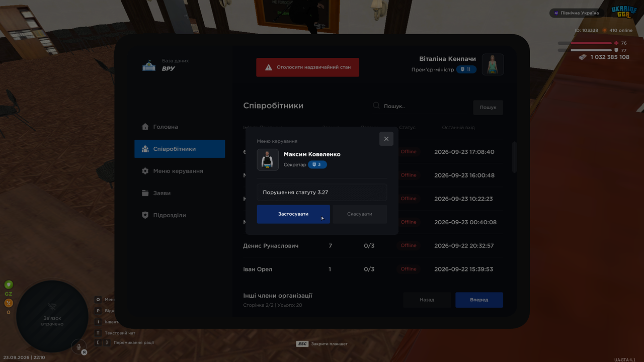Click the Північна Україна server label
The width and height of the screenshot is (644, 362).
tap(577, 13)
